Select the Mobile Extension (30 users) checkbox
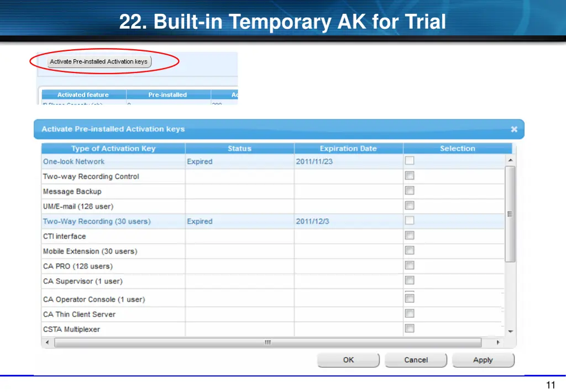 point(410,250)
